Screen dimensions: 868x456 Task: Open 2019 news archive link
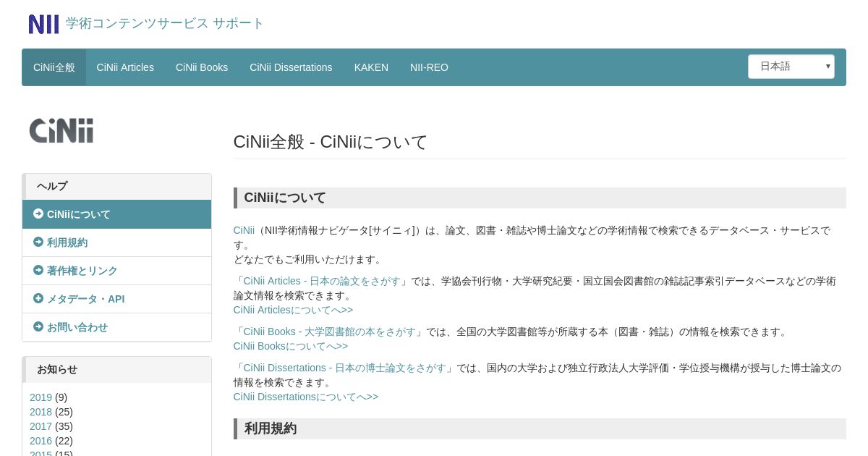click(x=41, y=397)
